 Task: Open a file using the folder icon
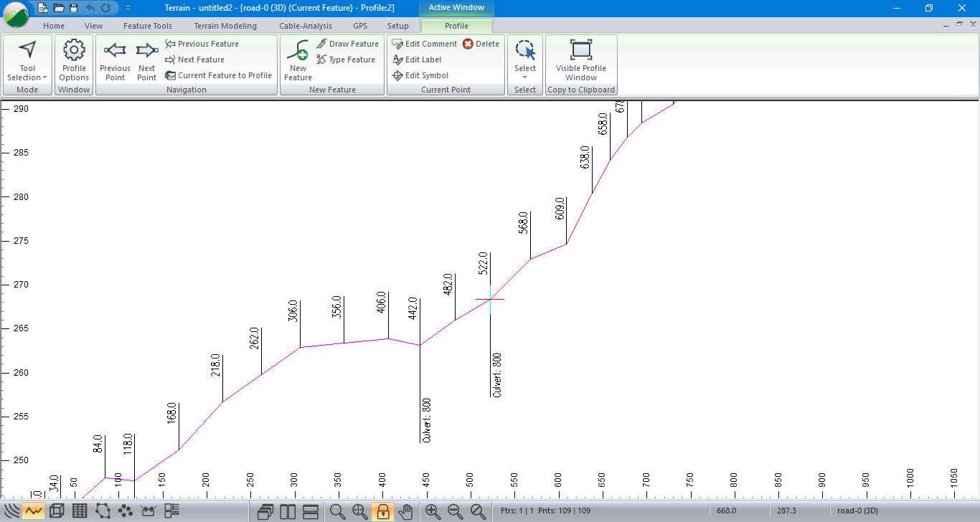click(x=59, y=8)
